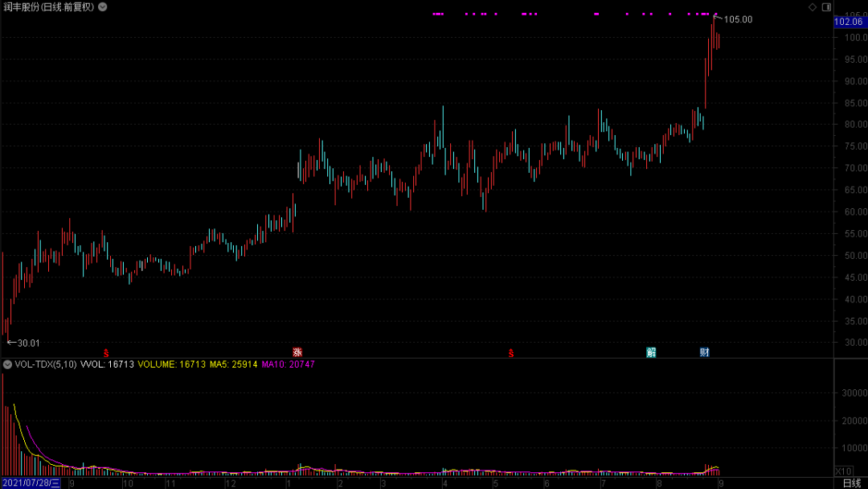Select month 12 on the time axis
This screenshot has height=489, width=868.
(231, 483)
